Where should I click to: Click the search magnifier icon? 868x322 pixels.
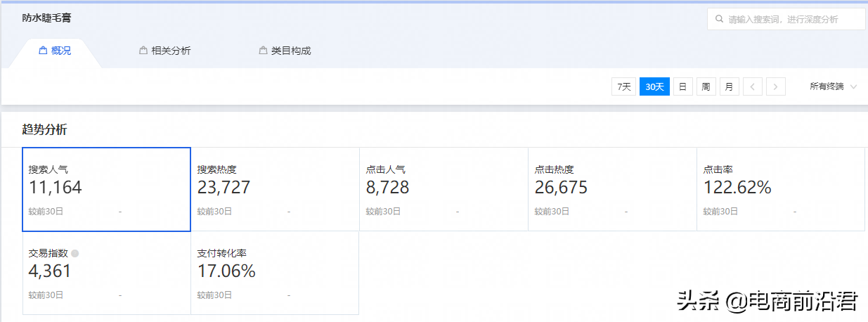tap(719, 19)
